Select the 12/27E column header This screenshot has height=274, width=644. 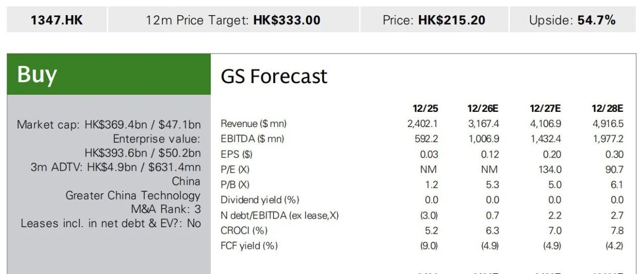click(x=545, y=108)
